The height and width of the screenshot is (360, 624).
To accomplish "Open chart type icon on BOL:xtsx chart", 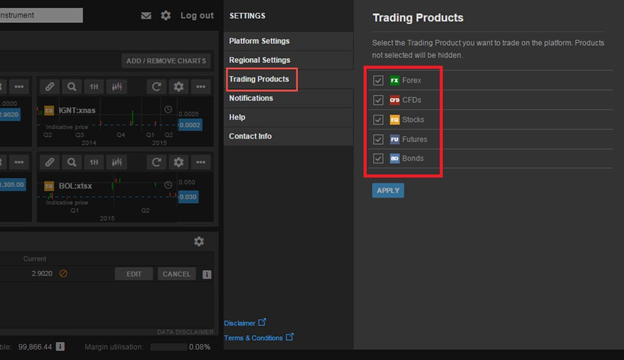I will click(117, 162).
